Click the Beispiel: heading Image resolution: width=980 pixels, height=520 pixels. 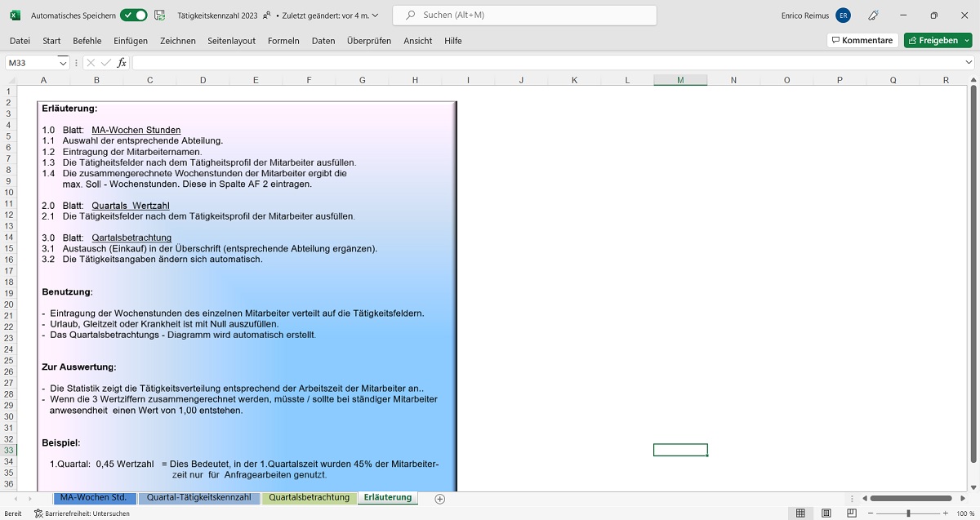point(61,443)
